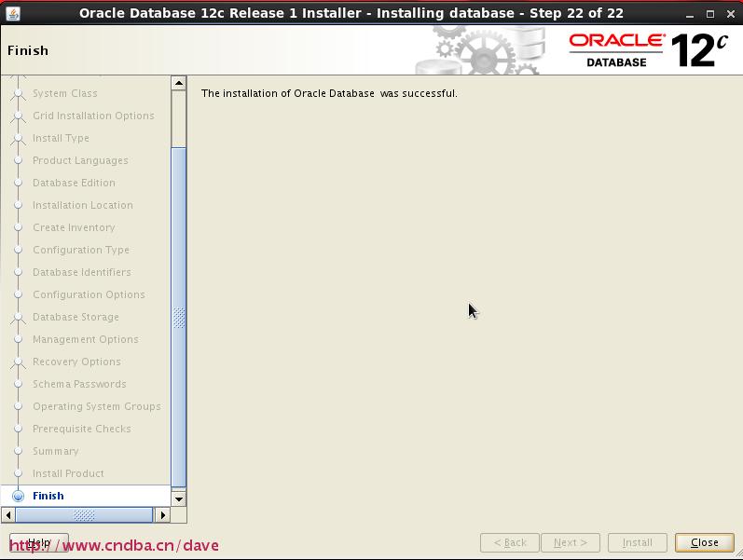Screen dimensions: 743x560
Task: Click the disabled Install button
Action: (638, 542)
